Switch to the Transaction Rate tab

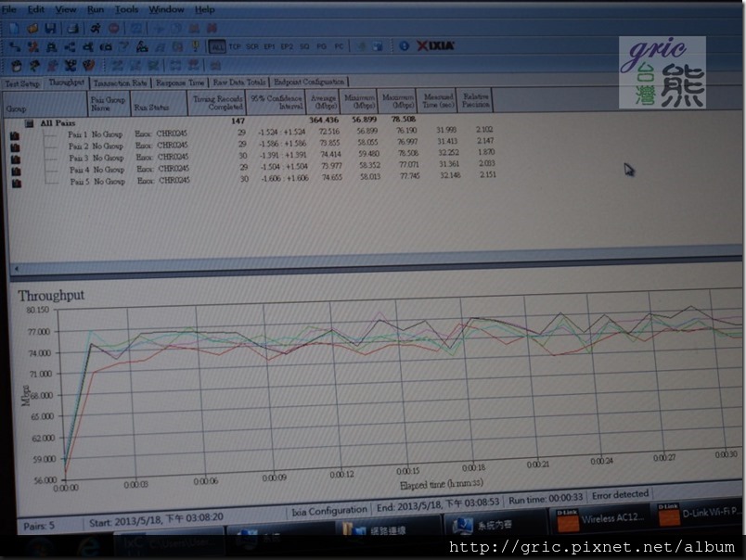(121, 83)
